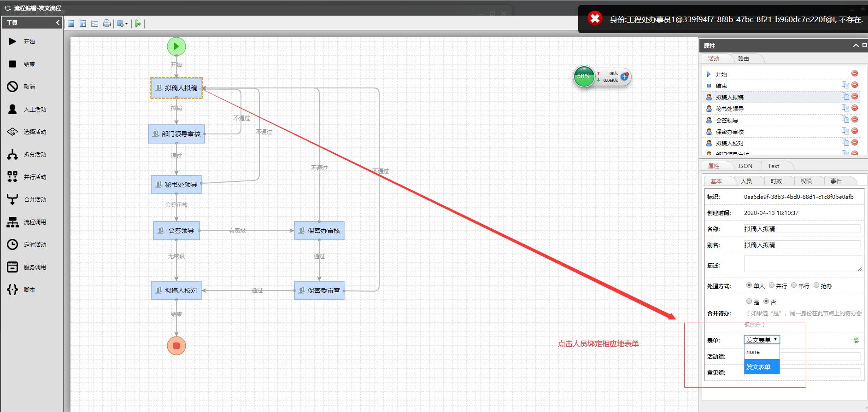The width and height of the screenshot is (868, 412).
Task: Select 串行 processing mode
Action: click(x=794, y=285)
